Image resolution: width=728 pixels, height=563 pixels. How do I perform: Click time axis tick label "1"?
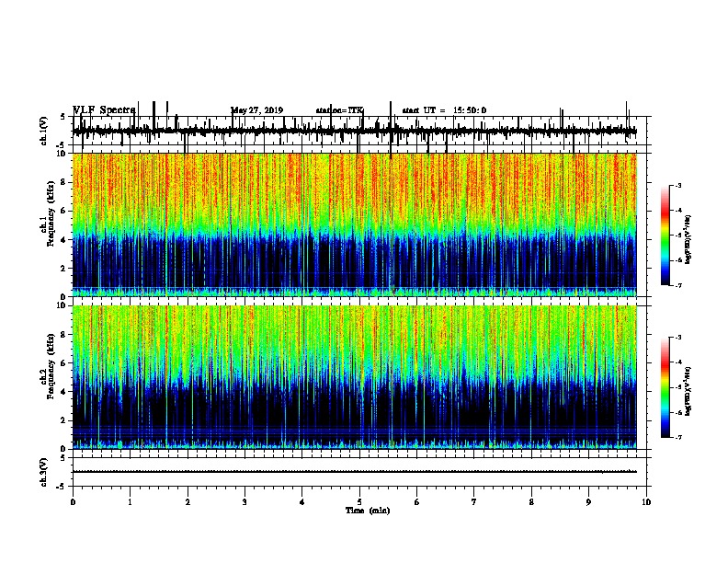[130, 502]
